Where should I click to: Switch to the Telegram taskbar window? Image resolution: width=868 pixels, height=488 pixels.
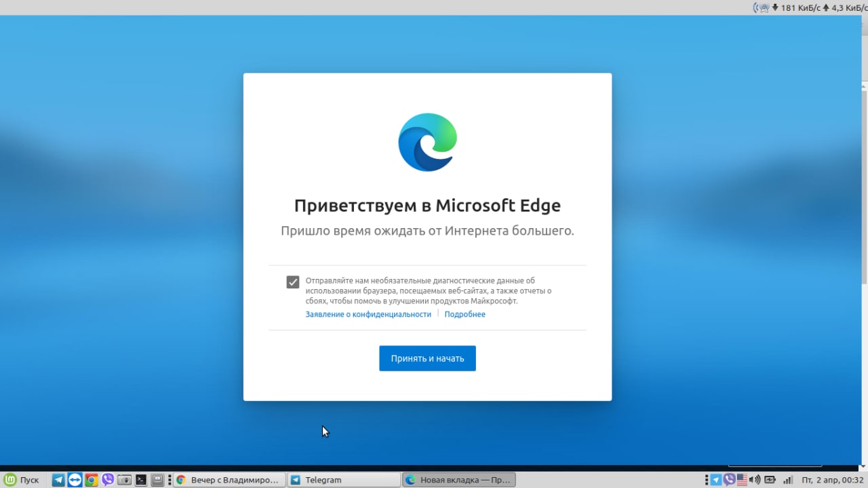[x=344, y=480]
